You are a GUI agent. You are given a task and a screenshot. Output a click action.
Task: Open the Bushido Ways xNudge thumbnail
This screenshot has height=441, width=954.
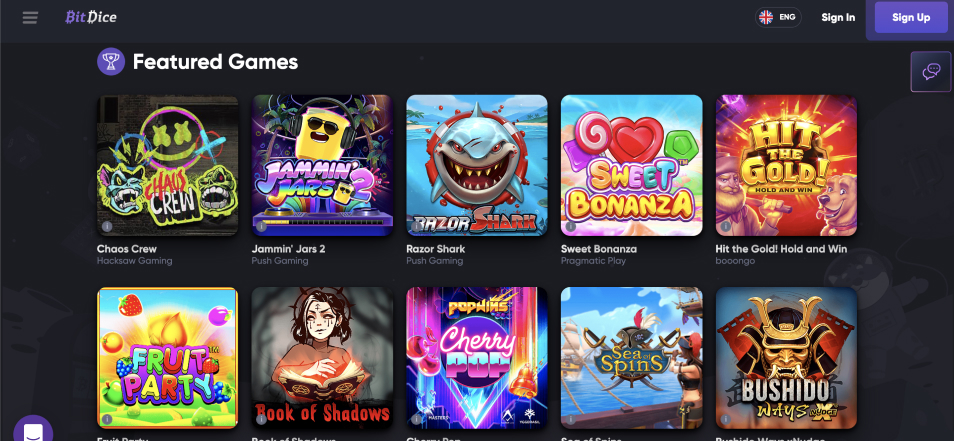786,358
